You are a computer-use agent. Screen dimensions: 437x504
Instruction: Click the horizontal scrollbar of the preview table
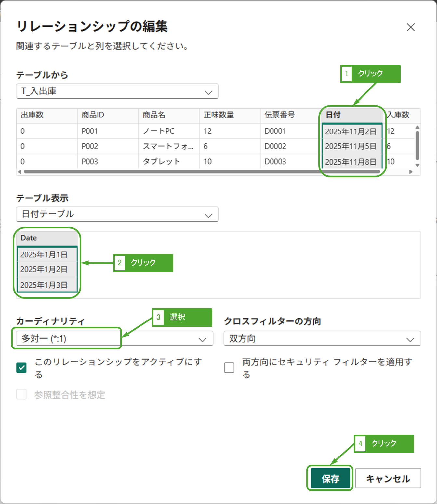tap(202, 172)
